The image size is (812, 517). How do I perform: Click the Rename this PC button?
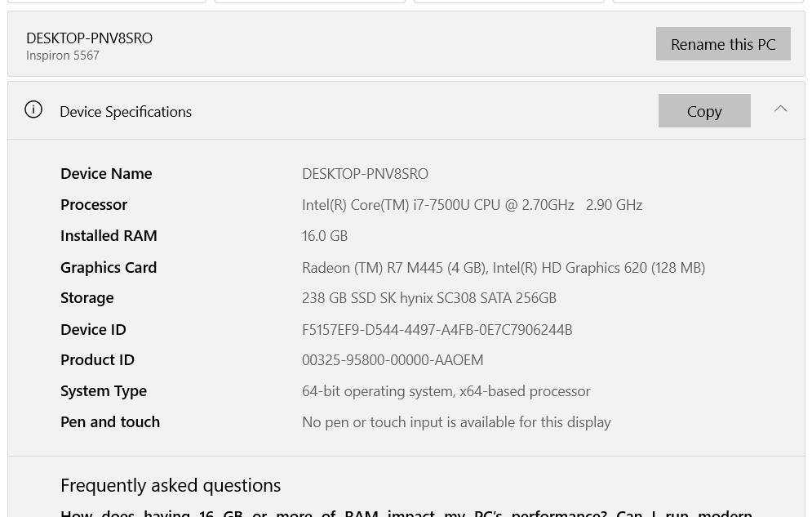723,43
